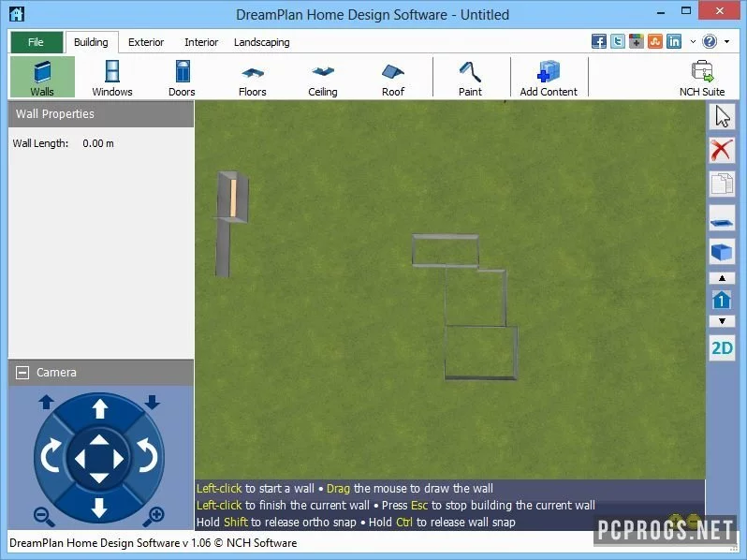
Task: Raise the camera with the small up arrow
Action: coord(46,403)
